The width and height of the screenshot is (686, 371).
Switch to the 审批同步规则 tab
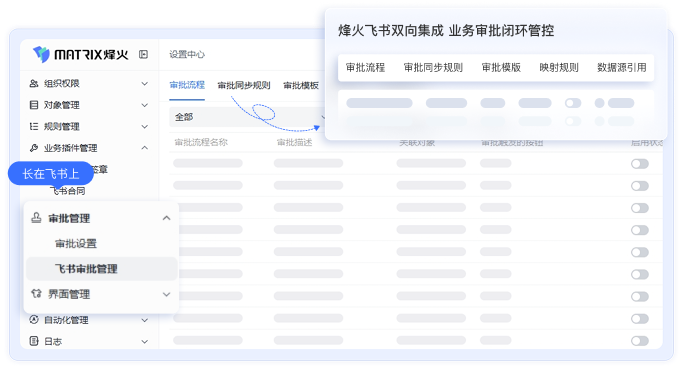[x=244, y=85]
